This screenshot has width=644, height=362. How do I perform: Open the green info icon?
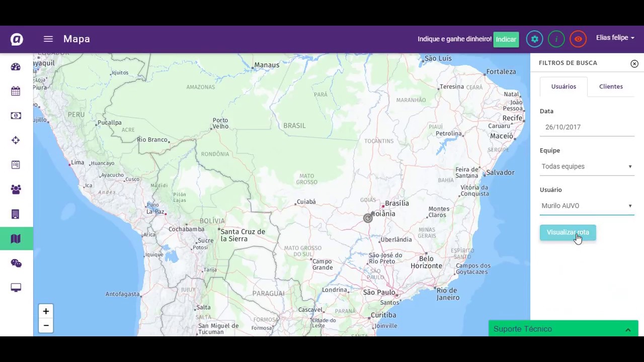click(x=556, y=39)
